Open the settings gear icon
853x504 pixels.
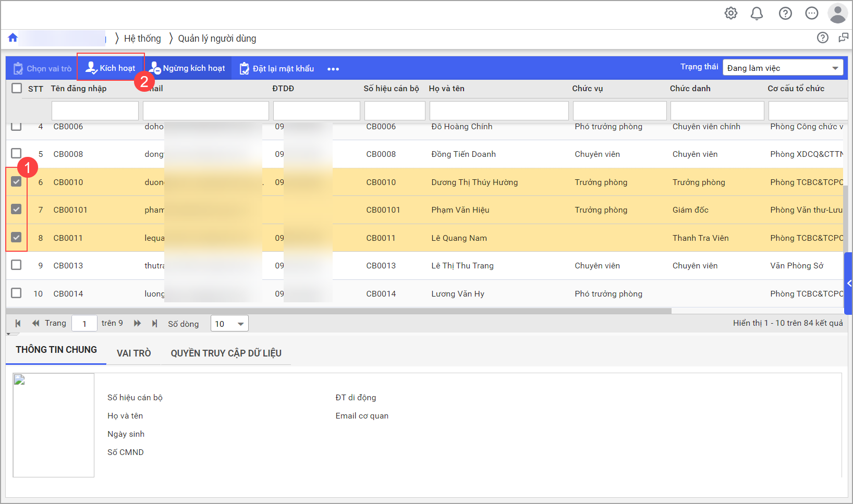(731, 14)
